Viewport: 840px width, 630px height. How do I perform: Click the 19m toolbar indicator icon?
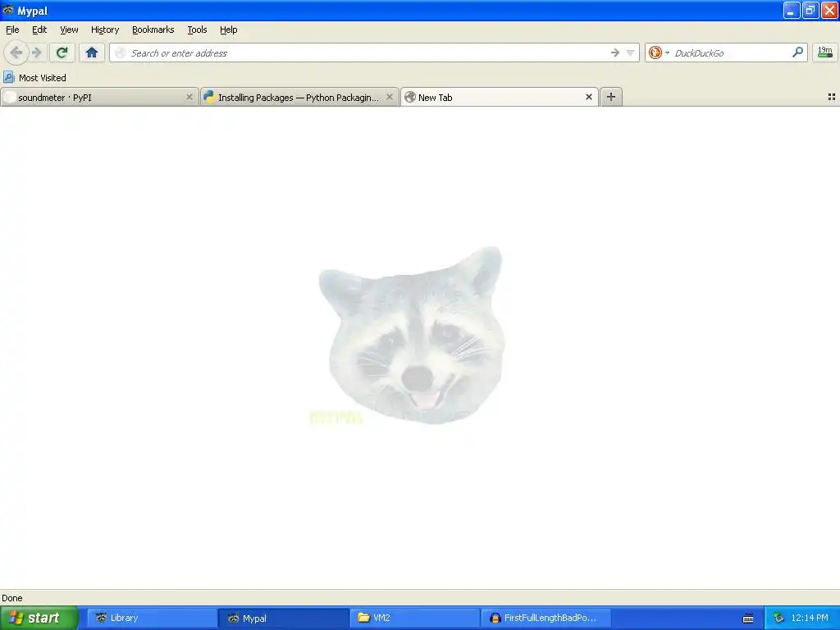pos(825,52)
